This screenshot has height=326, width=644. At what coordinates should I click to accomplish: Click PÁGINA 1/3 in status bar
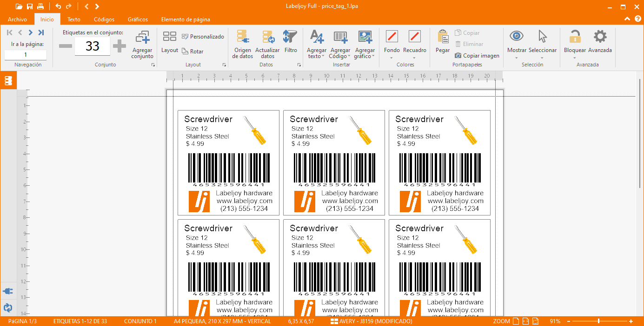click(22, 321)
